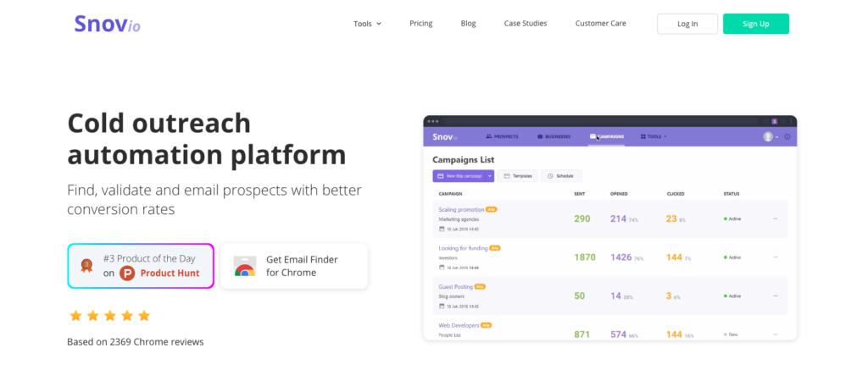Click the opened count 574
Viewport: 868px width, 370px height.
click(x=618, y=334)
